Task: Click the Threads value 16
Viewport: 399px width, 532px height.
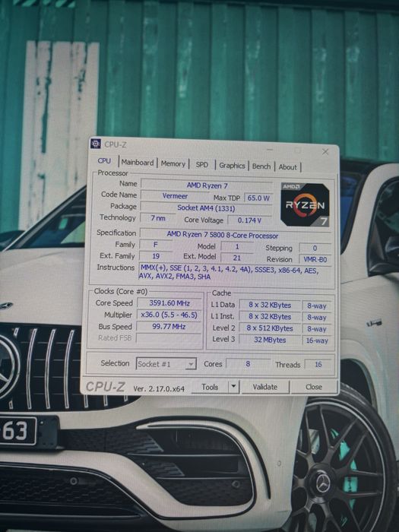Action: click(318, 364)
